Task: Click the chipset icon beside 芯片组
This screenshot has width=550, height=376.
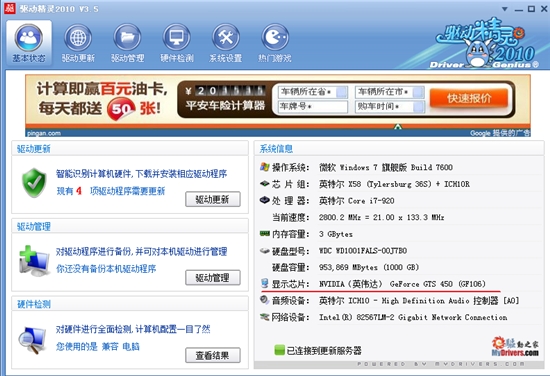Action: 264,183
